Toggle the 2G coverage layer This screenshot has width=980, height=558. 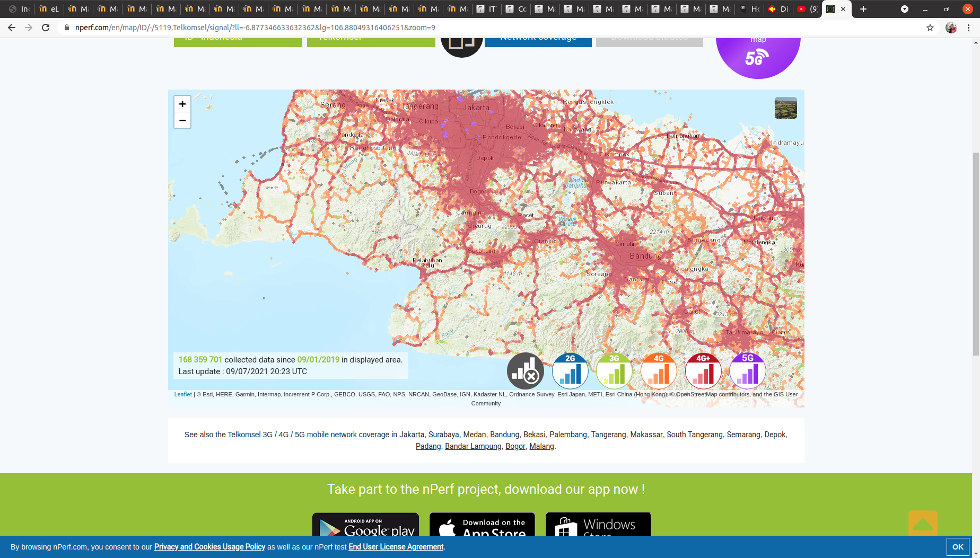coord(570,371)
